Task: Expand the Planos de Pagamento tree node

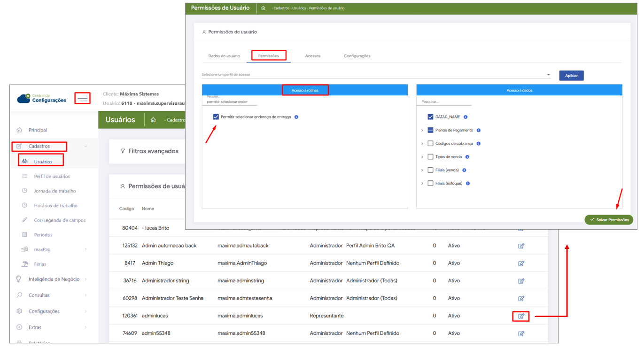Action: (422, 131)
